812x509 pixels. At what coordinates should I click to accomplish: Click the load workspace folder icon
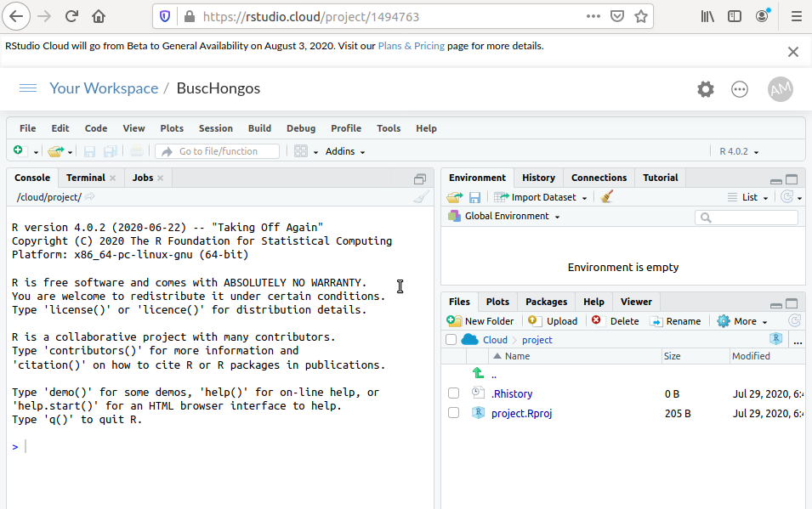tap(455, 197)
